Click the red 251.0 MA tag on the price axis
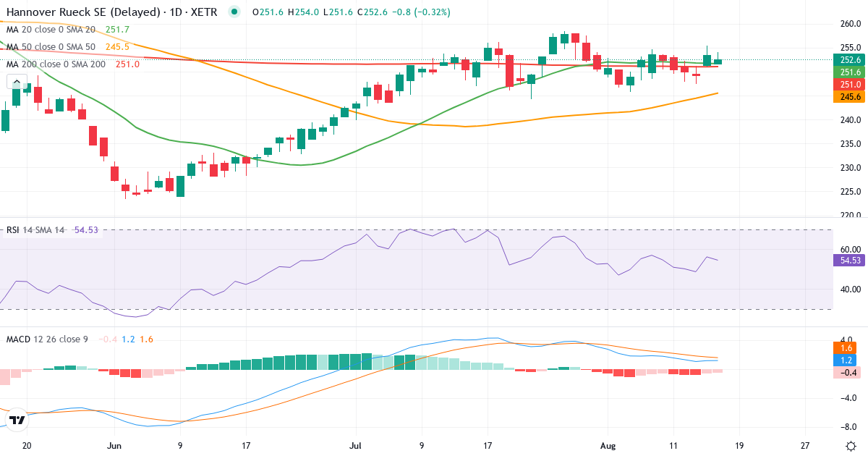This screenshot has height=456, width=868. point(851,85)
